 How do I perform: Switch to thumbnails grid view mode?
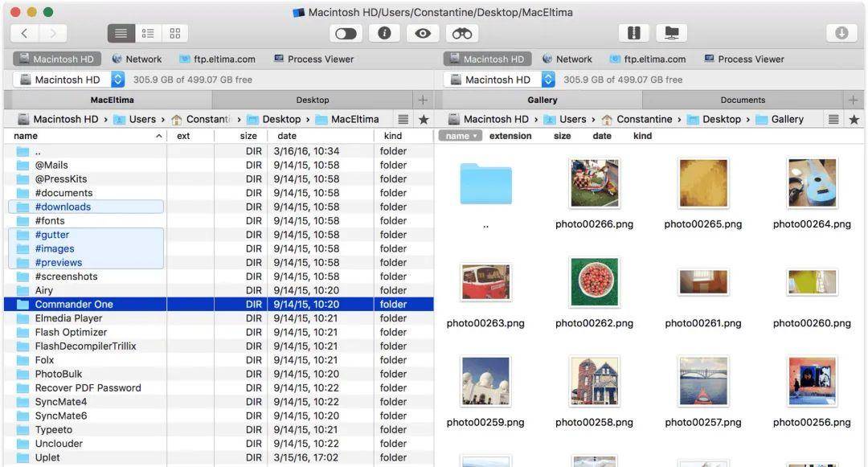[175, 33]
